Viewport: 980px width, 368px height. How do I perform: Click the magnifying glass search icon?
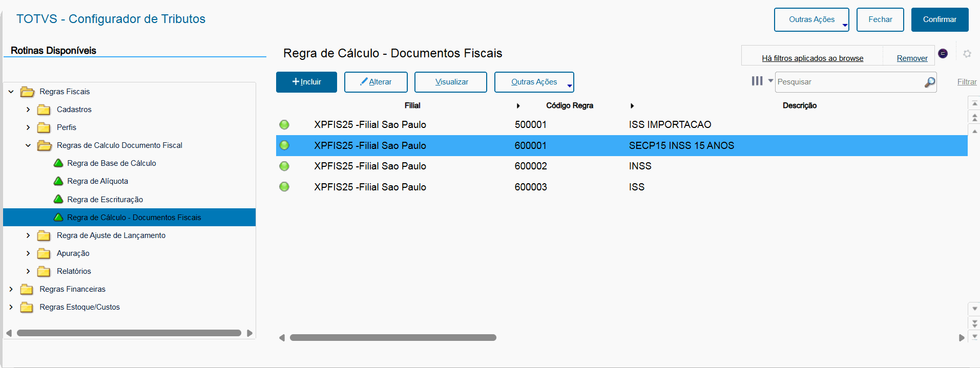coord(929,82)
